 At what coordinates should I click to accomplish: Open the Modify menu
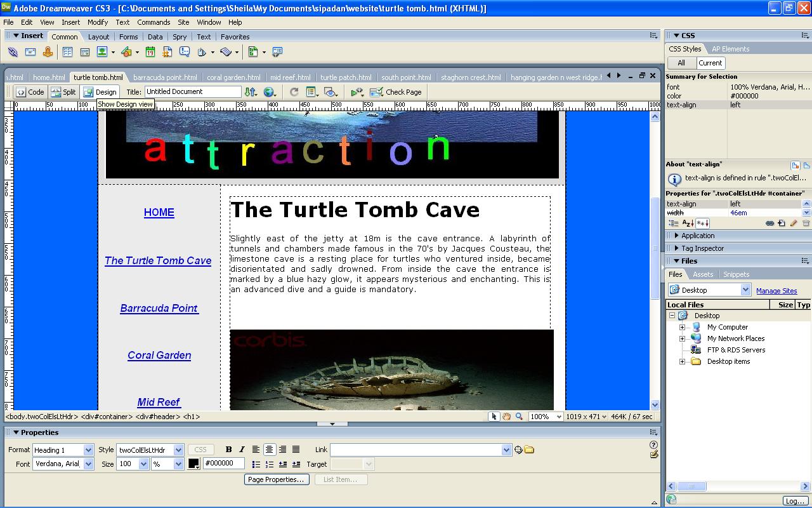tap(97, 22)
